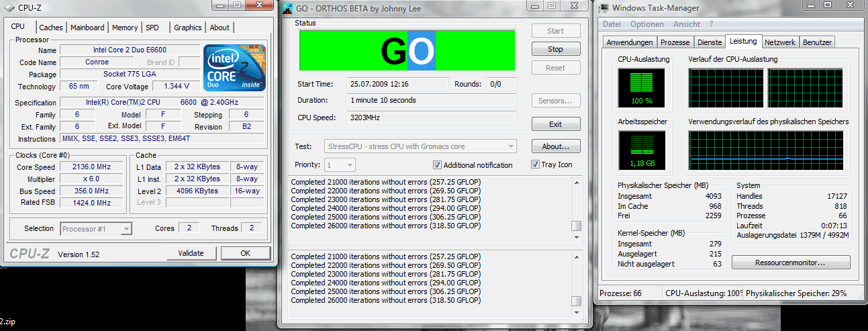The image size is (868, 331).
Task: Switch to the Graphics tab in CPU-Z
Action: [x=188, y=28]
